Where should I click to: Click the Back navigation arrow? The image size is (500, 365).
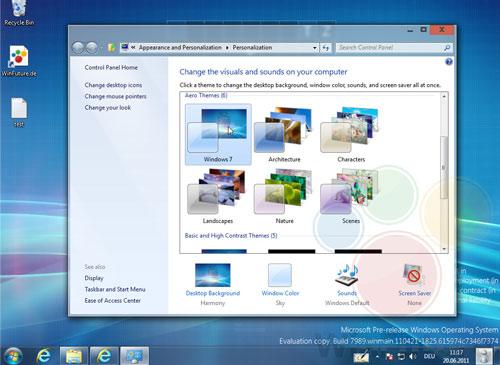coord(78,48)
